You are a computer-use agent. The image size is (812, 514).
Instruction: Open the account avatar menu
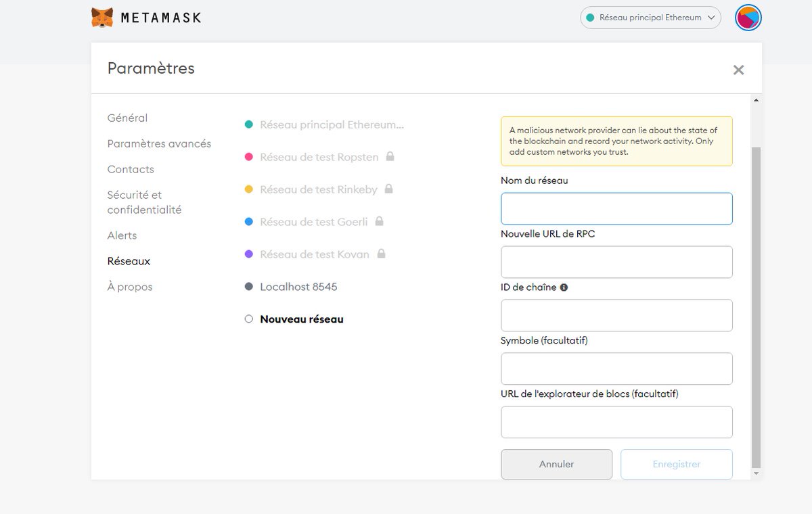tap(748, 18)
